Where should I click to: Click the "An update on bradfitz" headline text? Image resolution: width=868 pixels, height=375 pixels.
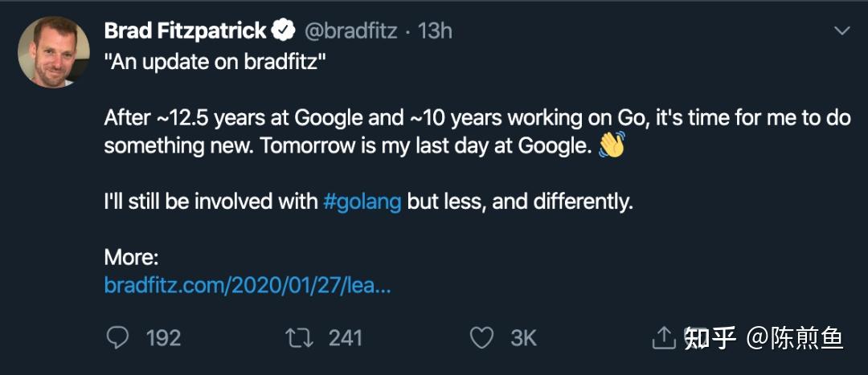[215, 63]
